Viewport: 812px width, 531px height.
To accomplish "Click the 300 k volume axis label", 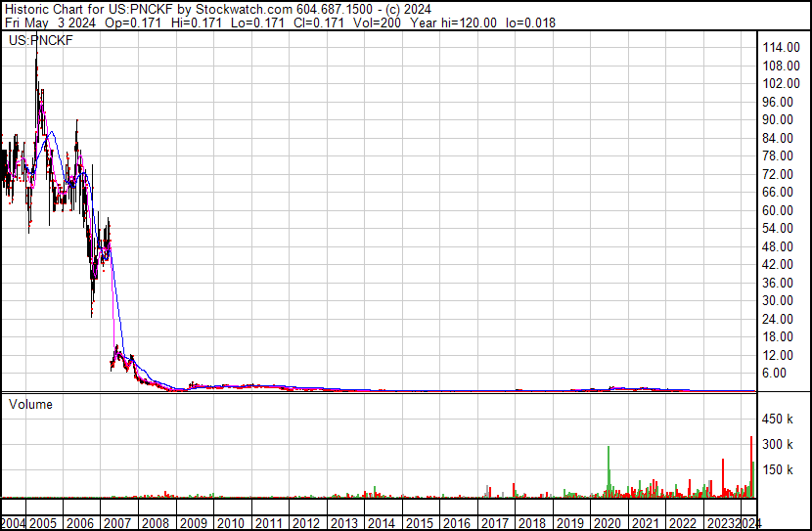I will click(778, 444).
